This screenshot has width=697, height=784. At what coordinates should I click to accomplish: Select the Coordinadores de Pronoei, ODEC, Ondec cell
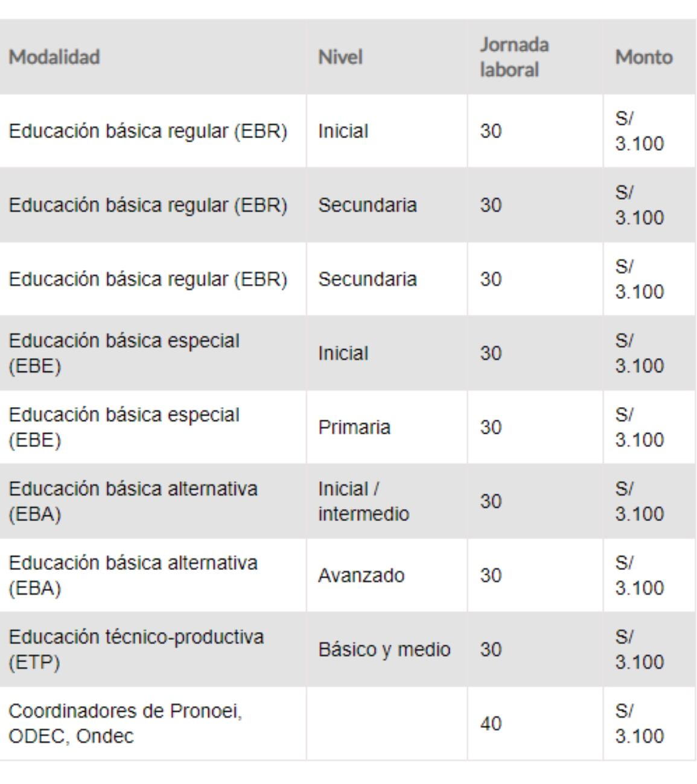pos(125,724)
